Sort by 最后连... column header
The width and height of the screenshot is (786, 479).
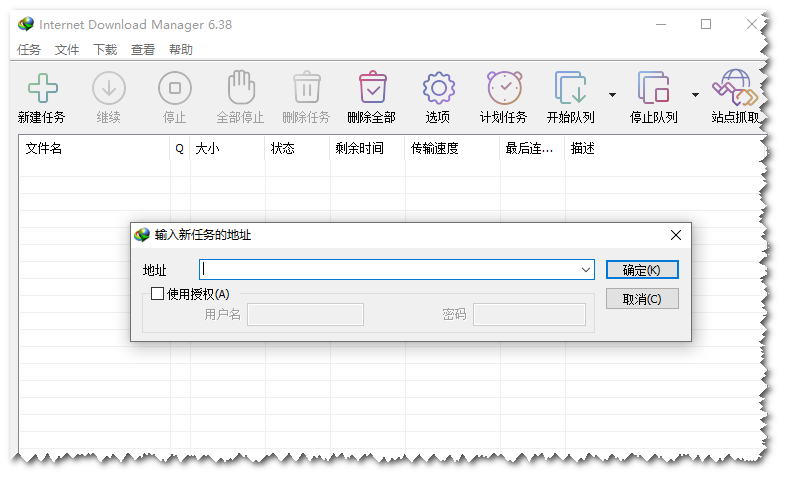[532, 148]
